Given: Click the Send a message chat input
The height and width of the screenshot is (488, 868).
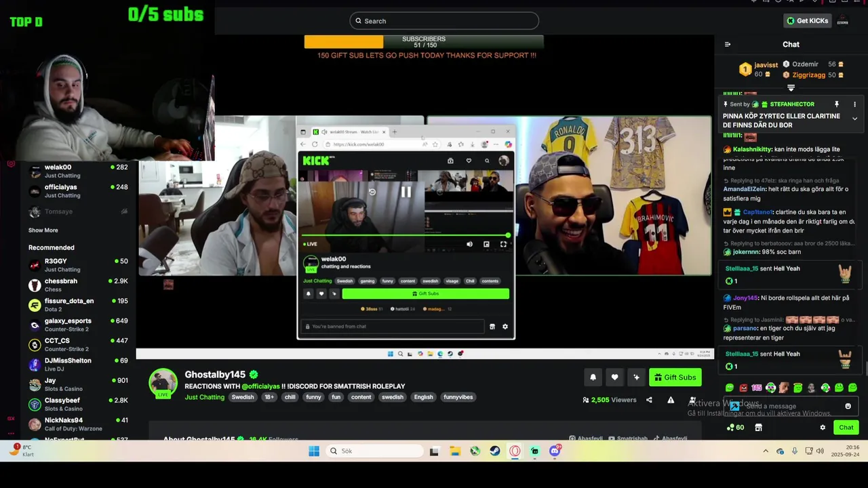Looking at the screenshot, I should coord(790,406).
